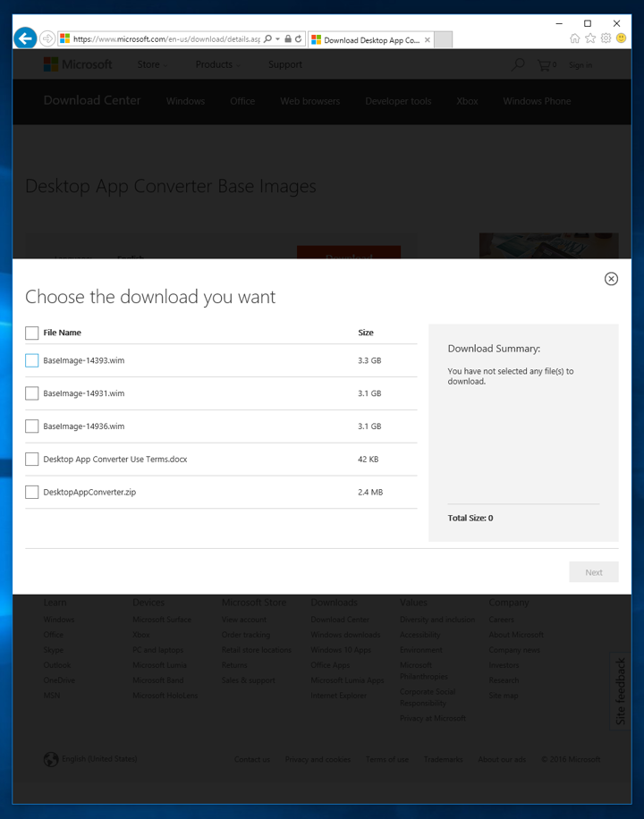This screenshot has width=644, height=819.
Task: Click the browser forward arrow button
Action: (x=47, y=38)
